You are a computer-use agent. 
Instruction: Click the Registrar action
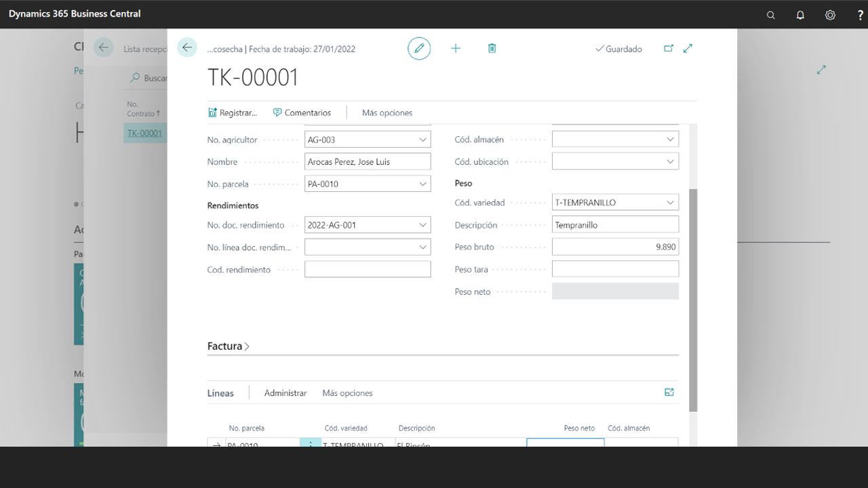(232, 113)
